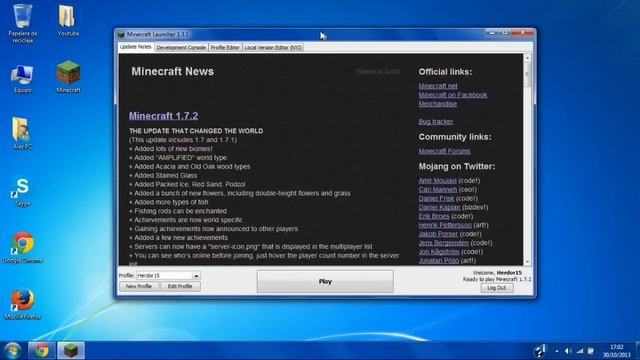Open the Windows Start menu
Image resolution: width=640 pixels, height=360 pixels.
pos(12,351)
